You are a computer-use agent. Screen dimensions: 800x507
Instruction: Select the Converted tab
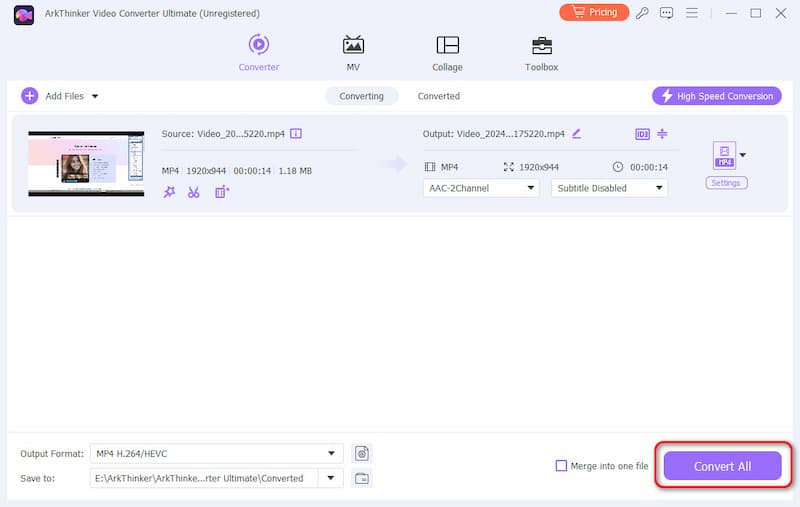[438, 96]
